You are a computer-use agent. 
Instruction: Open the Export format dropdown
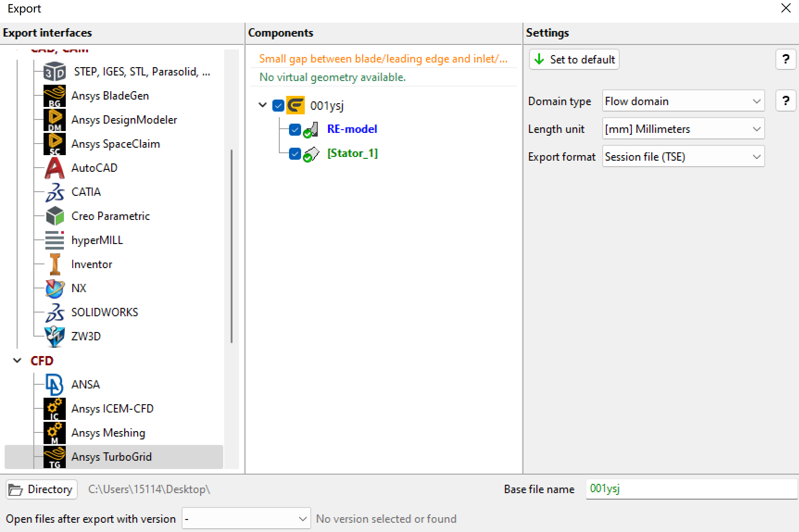(x=683, y=156)
